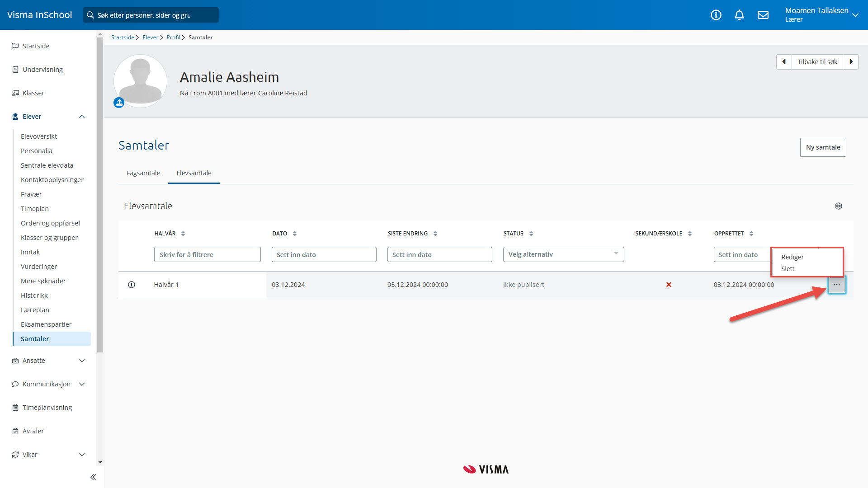Click the row info icon for Halvår 1
The height and width of the screenshot is (488, 868).
[x=132, y=285]
